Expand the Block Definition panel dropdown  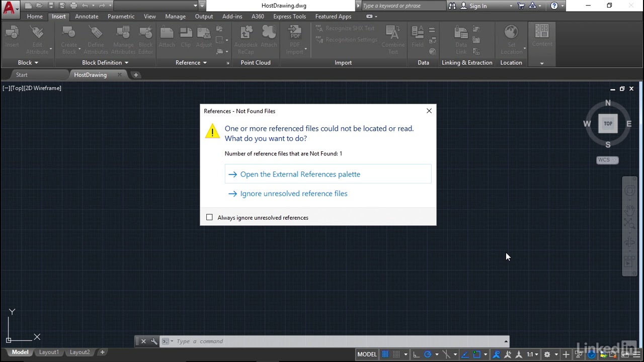pos(105,63)
